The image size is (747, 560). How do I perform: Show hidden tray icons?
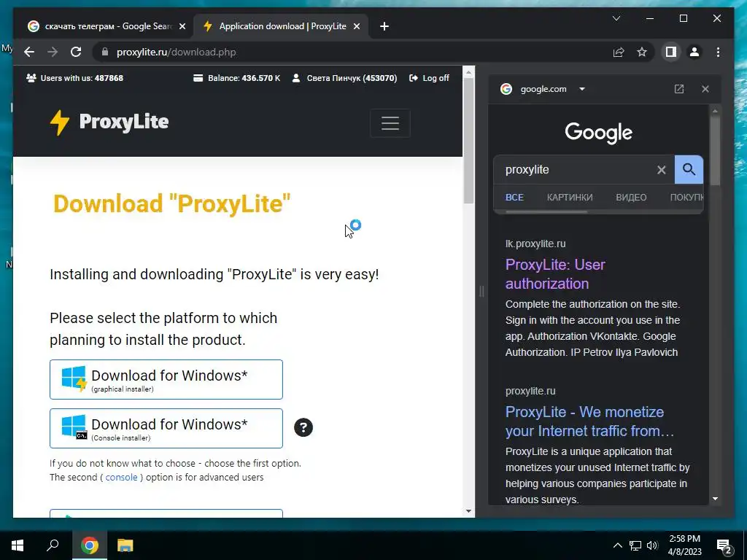pyautogui.click(x=617, y=545)
